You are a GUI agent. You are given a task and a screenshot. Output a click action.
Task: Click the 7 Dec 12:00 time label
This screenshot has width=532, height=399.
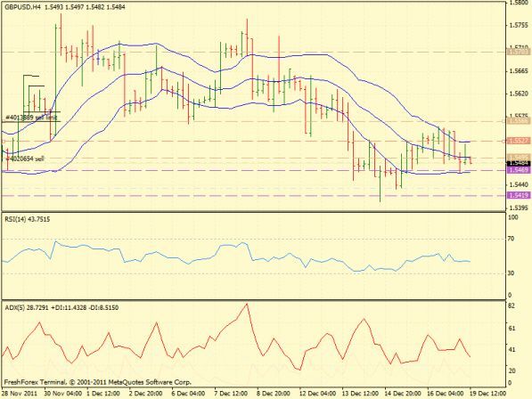(231, 394)
